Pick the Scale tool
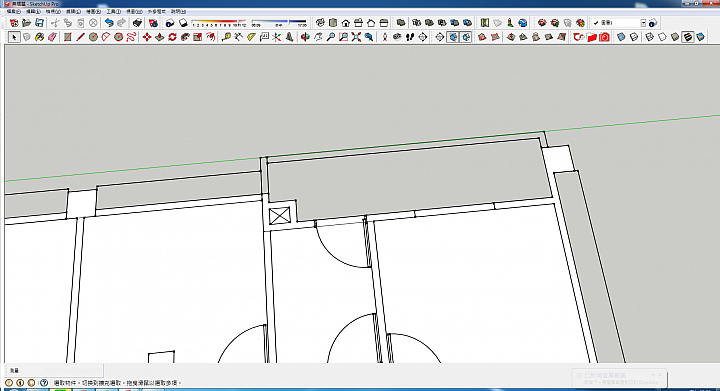Image resolution: width=720 pixels, height=391 pixels. (x=198, y=37)
